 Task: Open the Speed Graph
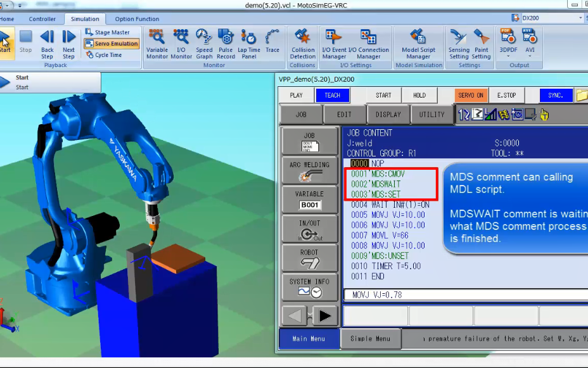tap(204, 44)
